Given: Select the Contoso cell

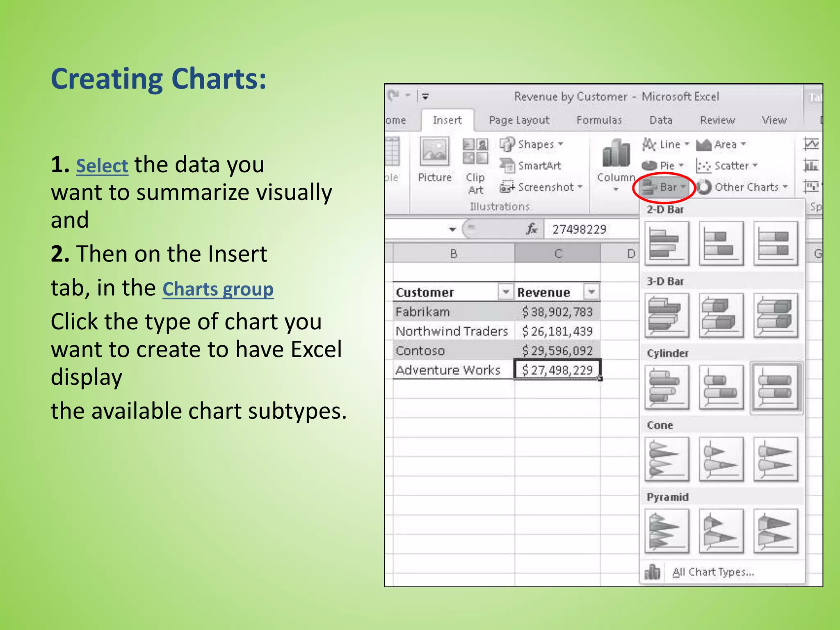Looking at the screenshot, I should [454, 351].
